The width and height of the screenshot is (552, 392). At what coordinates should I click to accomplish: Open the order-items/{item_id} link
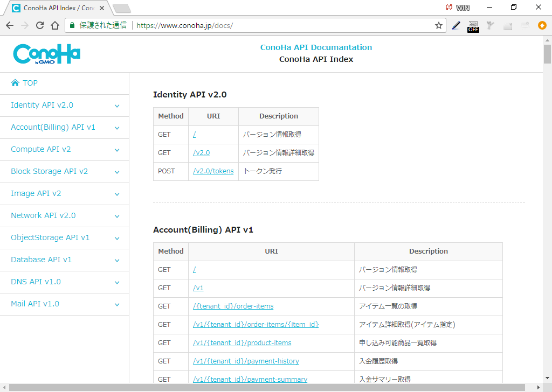(256, 325)
